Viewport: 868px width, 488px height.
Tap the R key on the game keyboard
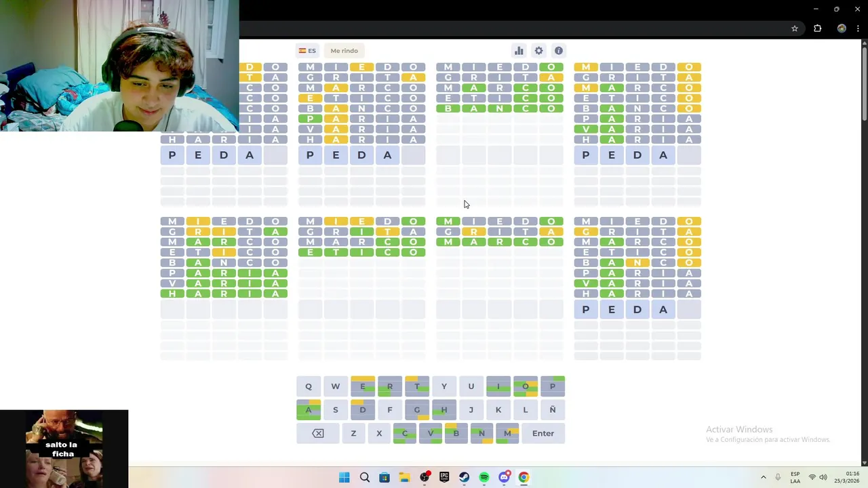coord(390,386)
